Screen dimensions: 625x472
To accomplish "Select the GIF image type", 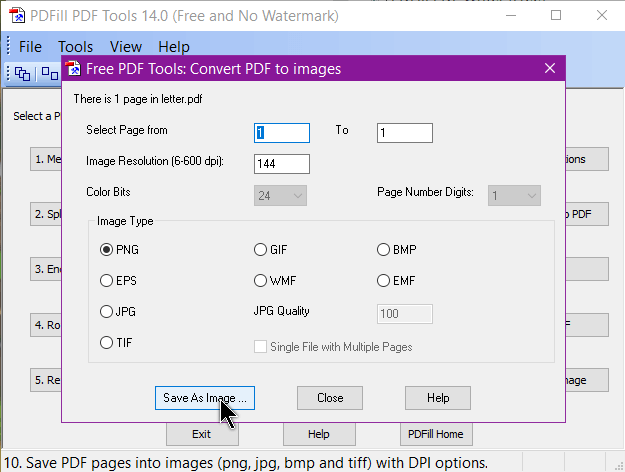I will (271, 250).
